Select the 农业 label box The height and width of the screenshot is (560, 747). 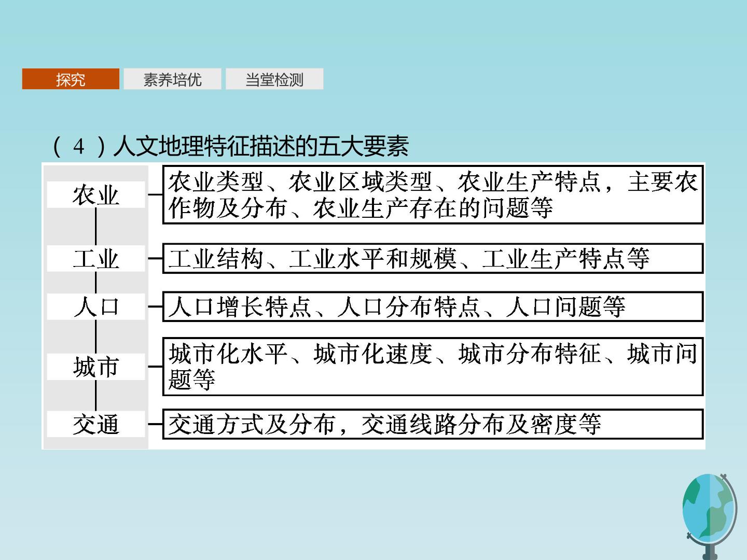pyautogui.click(x=96, y=195)
